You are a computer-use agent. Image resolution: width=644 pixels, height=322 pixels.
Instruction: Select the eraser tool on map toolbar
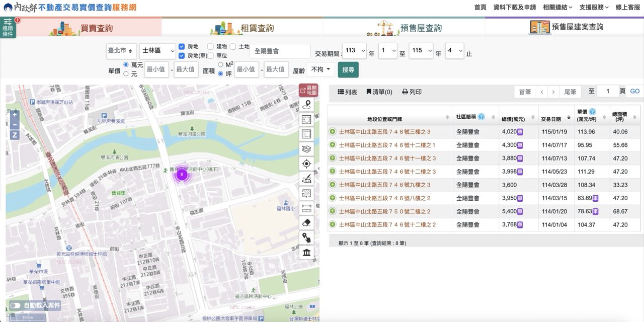[x=306, y=223]
